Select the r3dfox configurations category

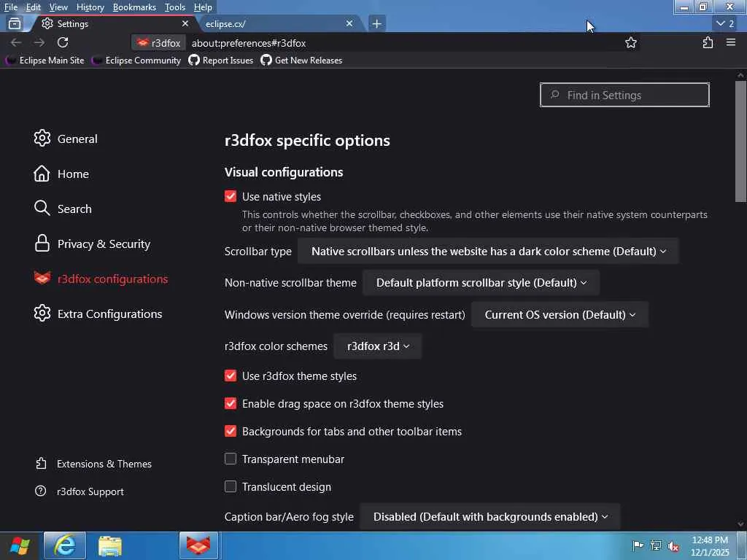[101, 279]
